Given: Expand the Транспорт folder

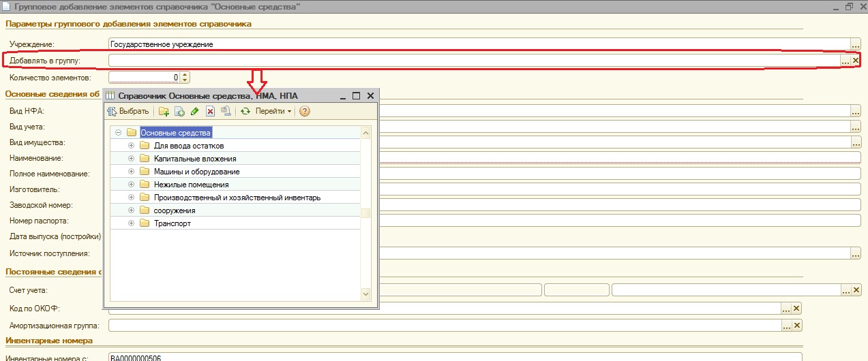Looking at the screenshot, I should (x=131, y=223).
